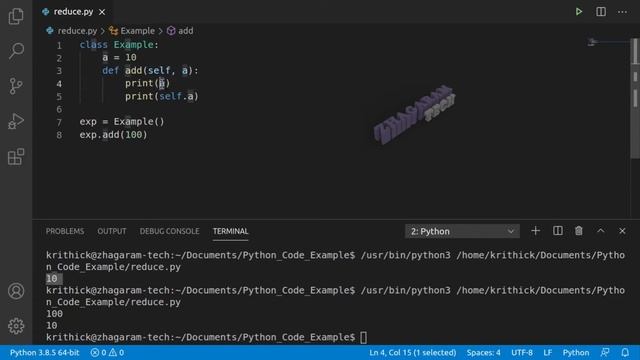Image resolution: width=640 pixels, height=360 pixels.
Task: Select the Python 3.8.5 64-bit interpreter
Action: (44, 352)
